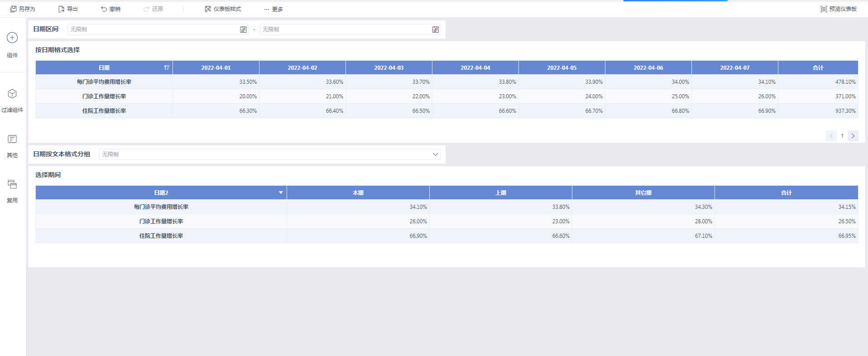
Task: Open the 复用 reuse icon
Action: click(x=12, y=184)
